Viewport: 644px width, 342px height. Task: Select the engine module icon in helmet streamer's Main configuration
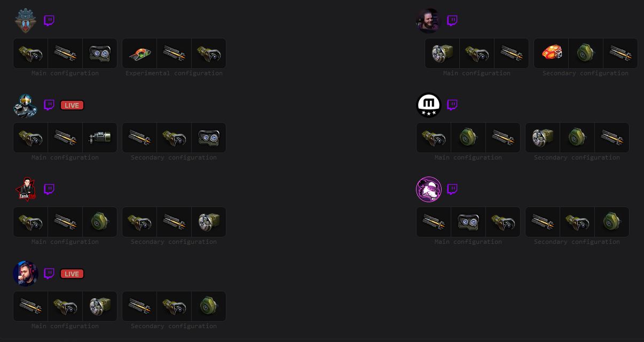pyautogui.click(x=100, y=138)
